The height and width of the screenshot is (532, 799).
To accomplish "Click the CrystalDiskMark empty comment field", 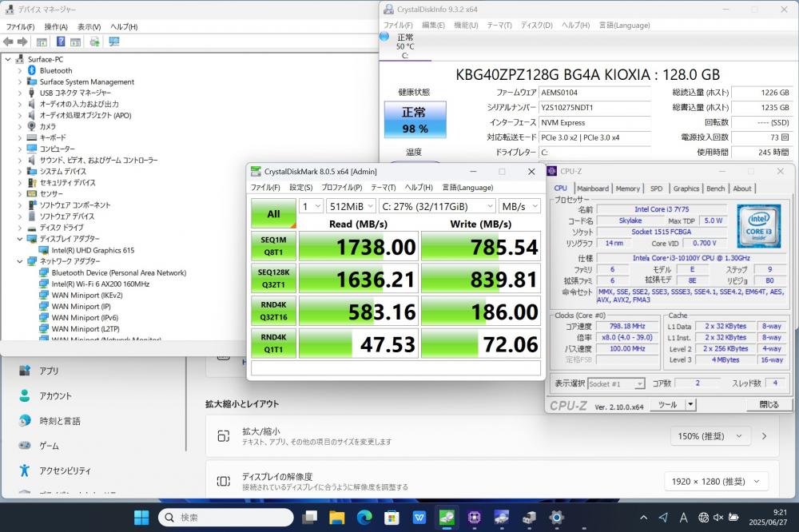I will (x=396, y=368).
